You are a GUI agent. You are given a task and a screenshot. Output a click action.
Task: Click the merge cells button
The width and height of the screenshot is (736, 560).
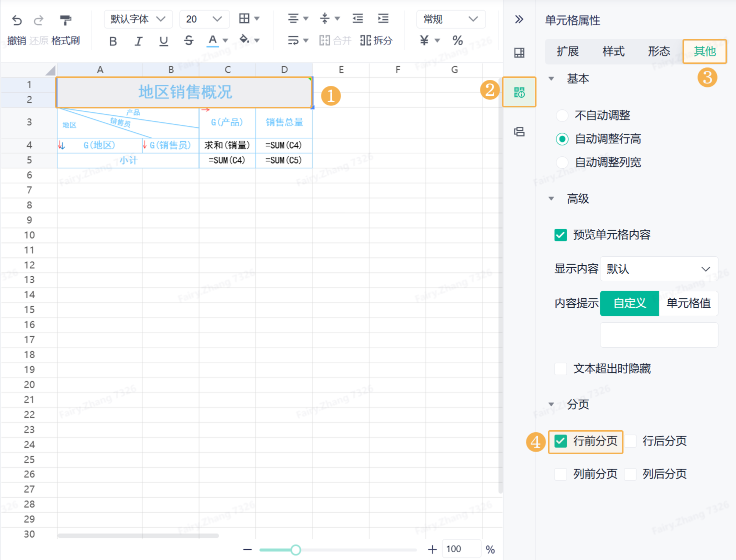335,40
